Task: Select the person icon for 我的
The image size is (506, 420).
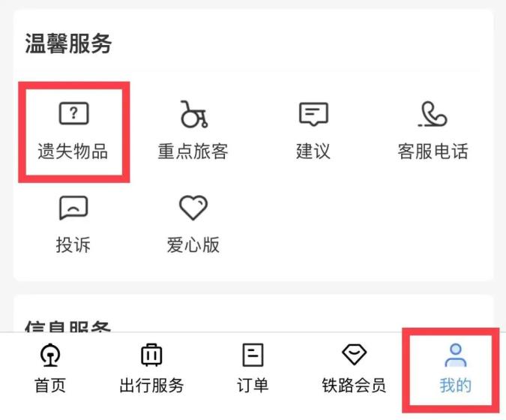Action: (x=455, y=355)
